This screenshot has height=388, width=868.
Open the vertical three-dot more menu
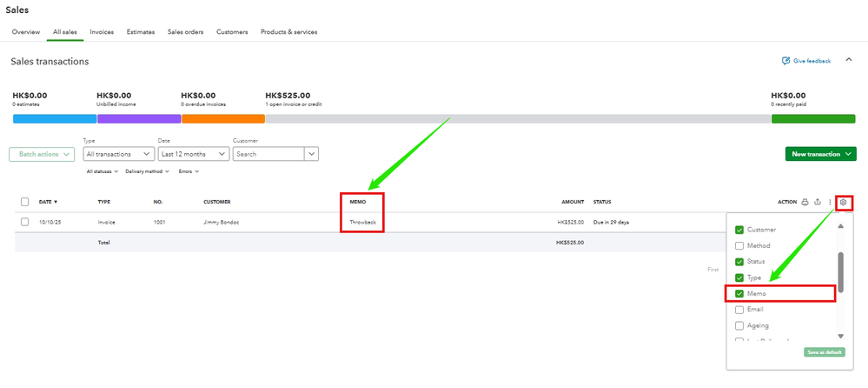(830, 203)
